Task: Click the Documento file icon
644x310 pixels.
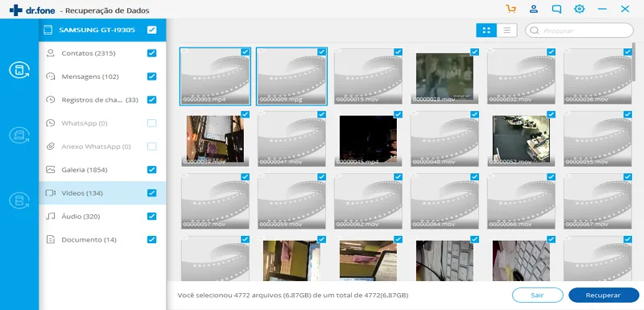Action: click(51, 240)
